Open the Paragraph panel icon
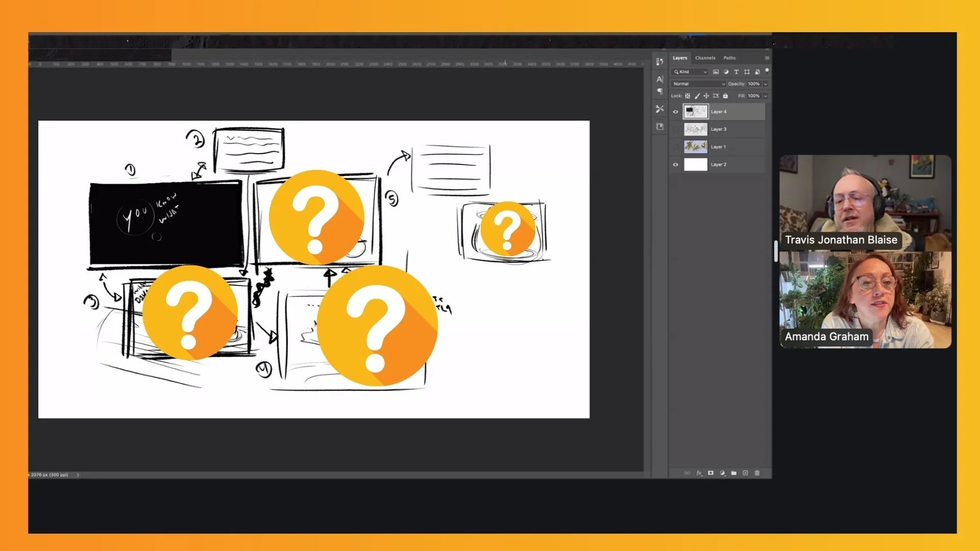Image resolution: width=980 pixels, height=551 pixels. [x=659, y=92]
